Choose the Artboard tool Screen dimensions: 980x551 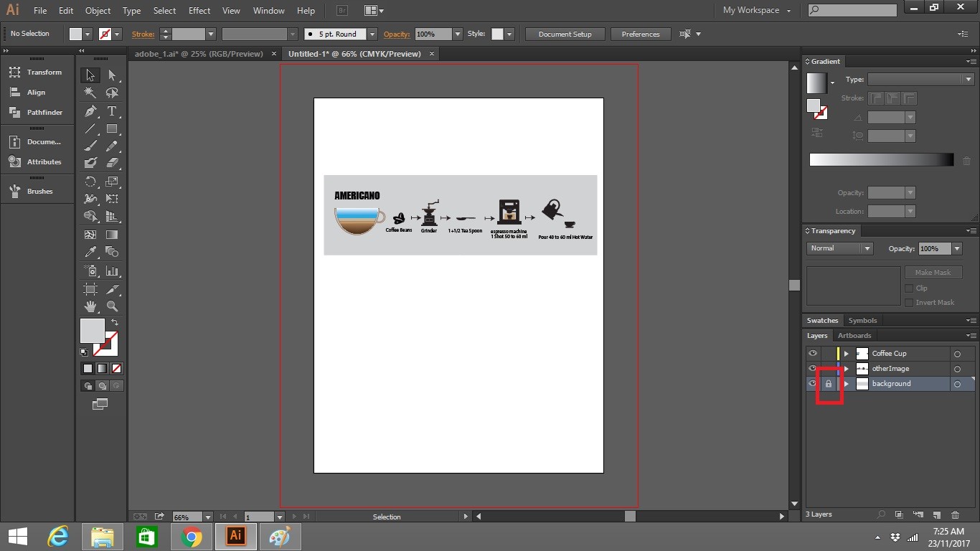click(90, 288)
